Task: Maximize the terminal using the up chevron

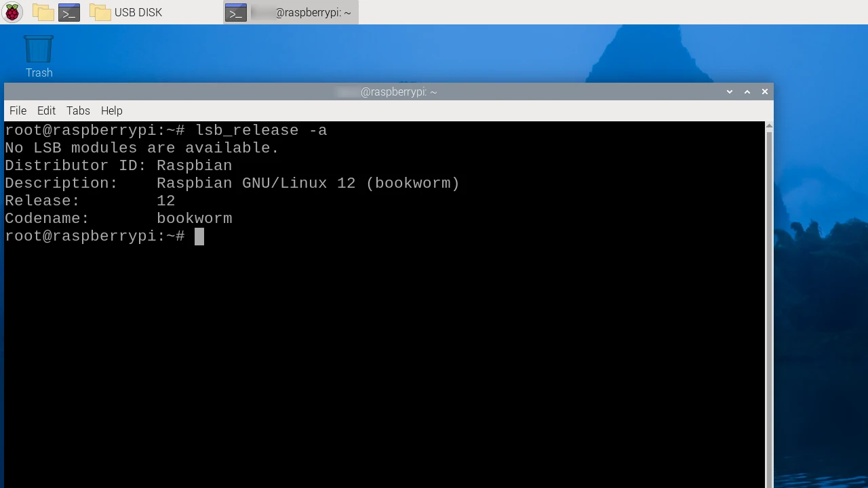Action: click(x=747, y=91)
